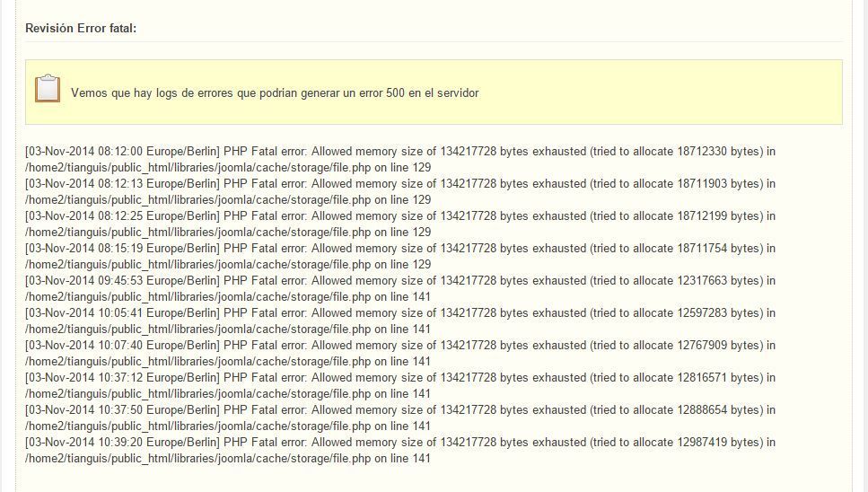Screen dimensions: 868x492
Task: Click file path under the 08:15:19 entry
Action: 197,265
